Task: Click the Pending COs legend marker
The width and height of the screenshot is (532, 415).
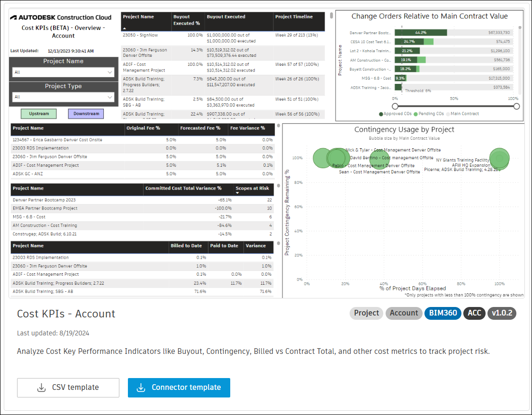Action: pyautogui.click(x=415, y=114)
